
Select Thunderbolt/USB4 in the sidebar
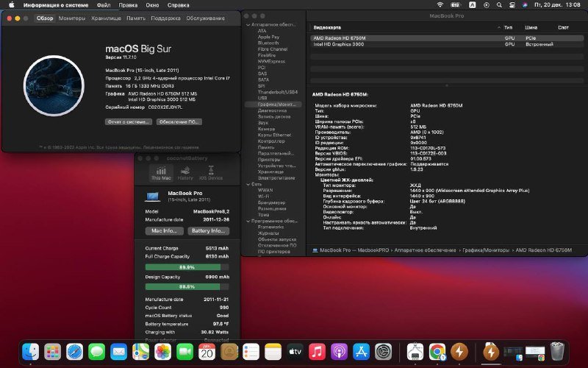tap(278, 92)
